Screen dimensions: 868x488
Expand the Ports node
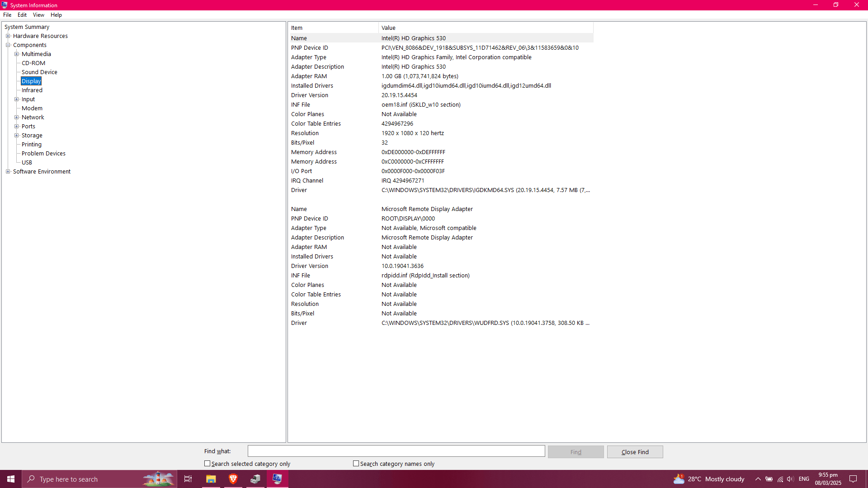[x=16, y=127]
